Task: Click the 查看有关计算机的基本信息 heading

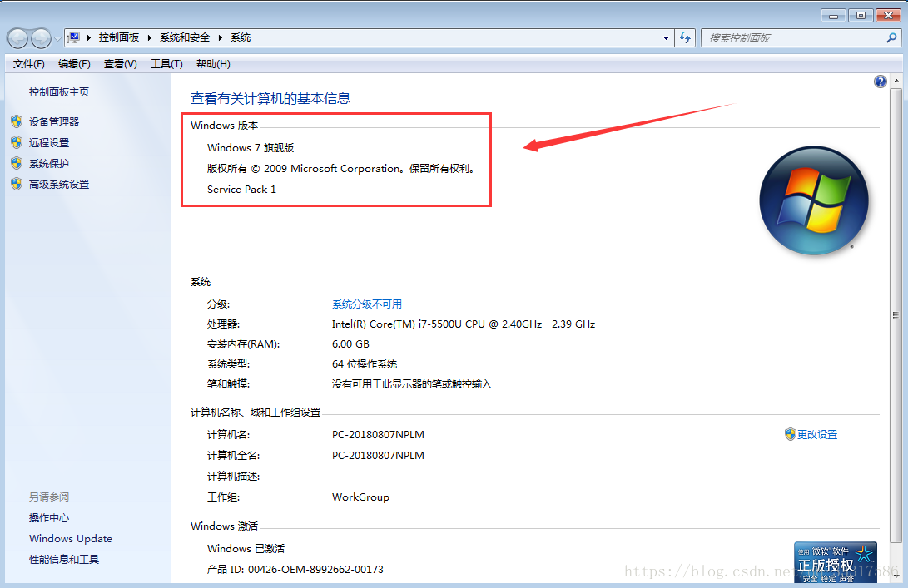Action: coord(270,99)
